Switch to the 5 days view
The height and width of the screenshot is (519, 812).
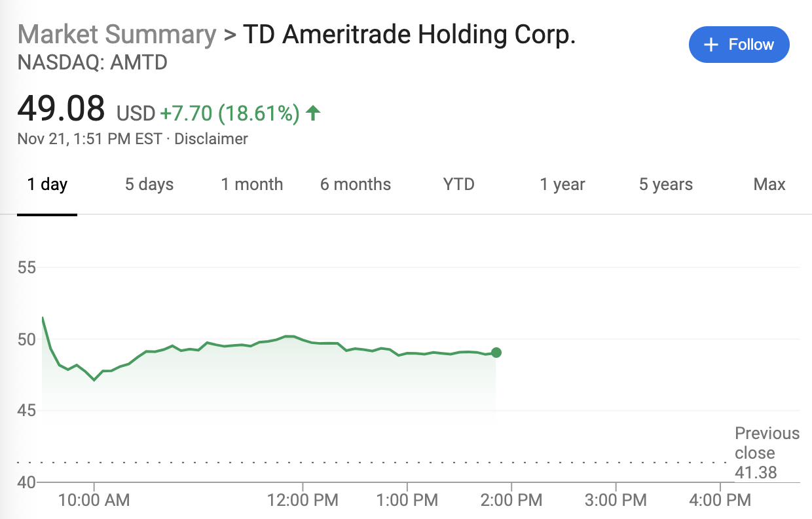(x=149, y=185)
